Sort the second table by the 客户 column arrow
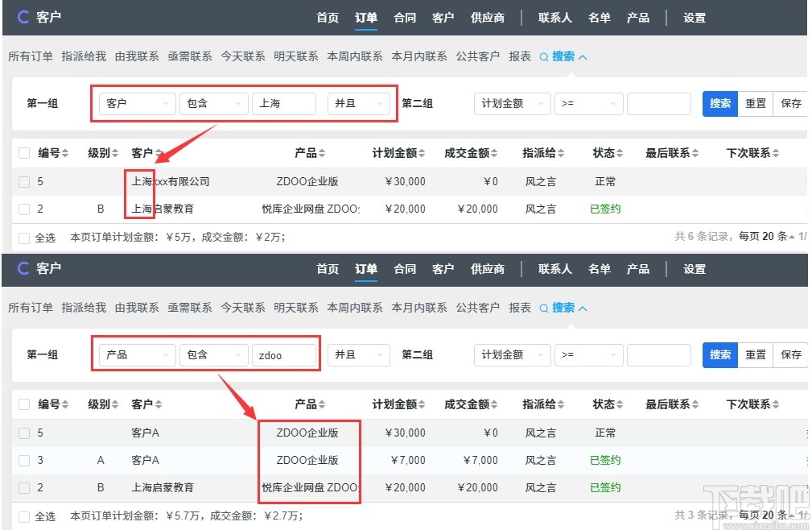The image size is (812, 530). coord(158,404)
